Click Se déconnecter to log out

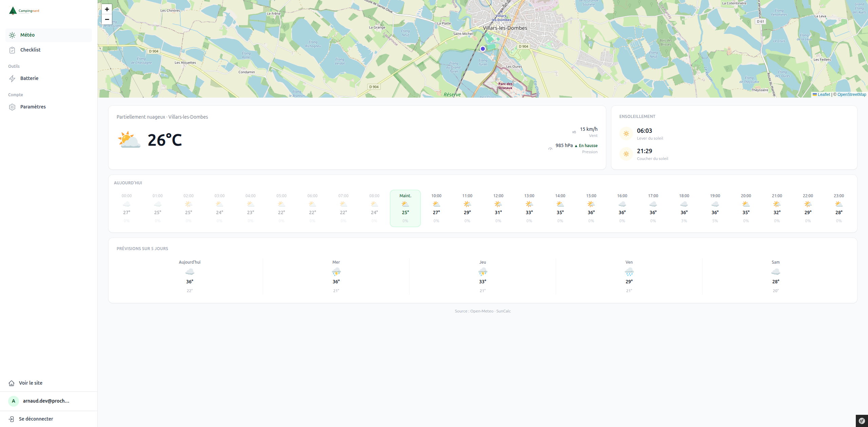[36, 419]
